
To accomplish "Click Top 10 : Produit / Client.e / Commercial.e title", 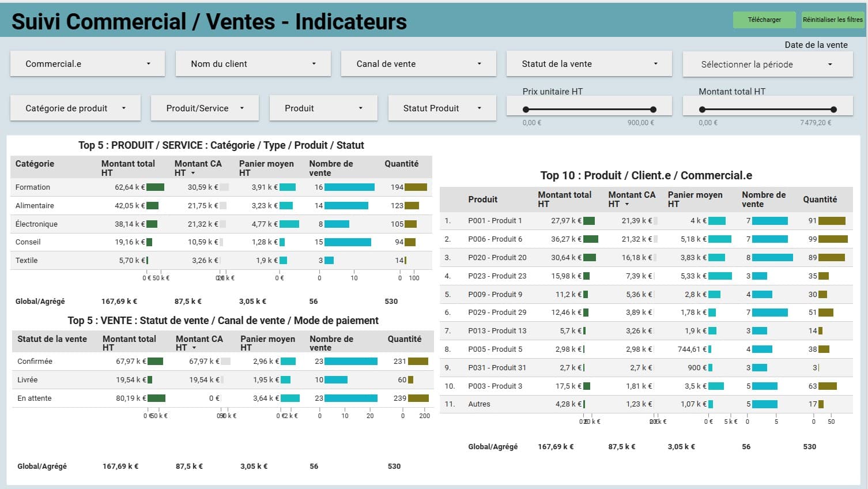I will 646,175.
